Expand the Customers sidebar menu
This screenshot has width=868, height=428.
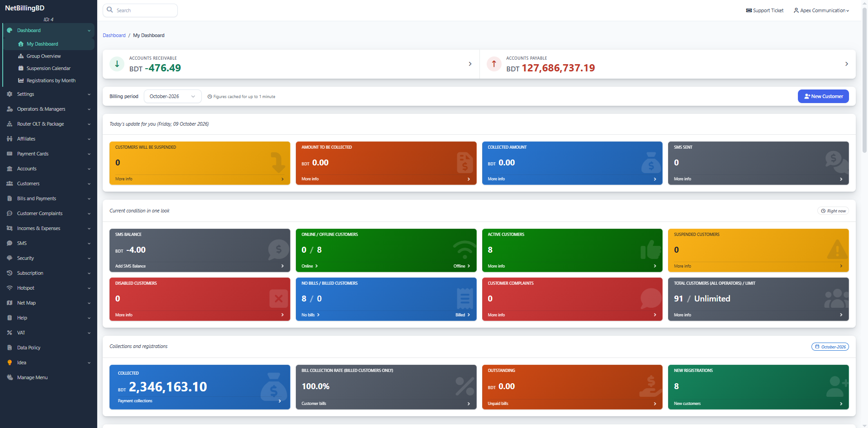click(48, 183)
